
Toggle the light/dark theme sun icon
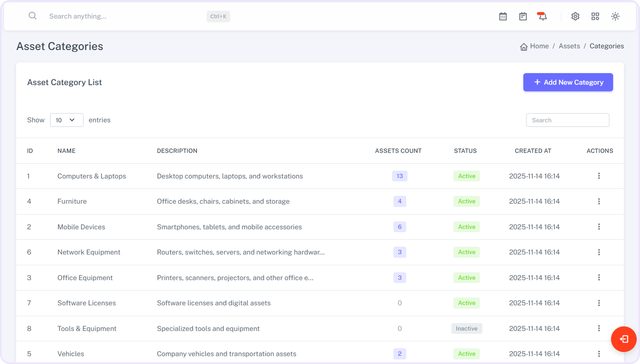615,17
